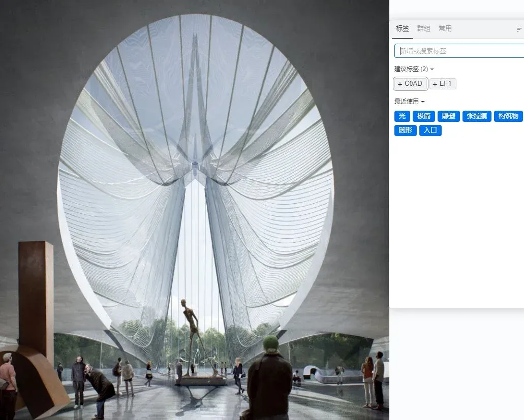This screenshot has height=420, width=524.
Task: Switch to the 标签 tab
Action: click(x=402, y=29)
